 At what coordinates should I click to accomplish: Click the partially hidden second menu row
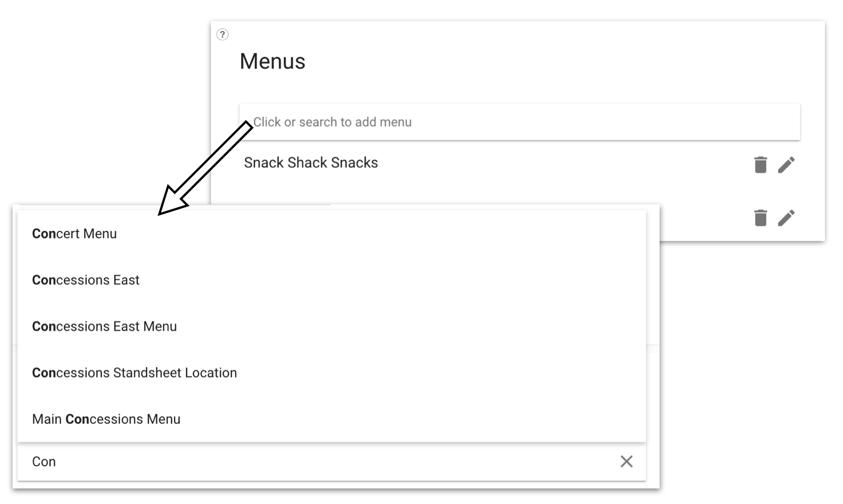tap(742, 217)
